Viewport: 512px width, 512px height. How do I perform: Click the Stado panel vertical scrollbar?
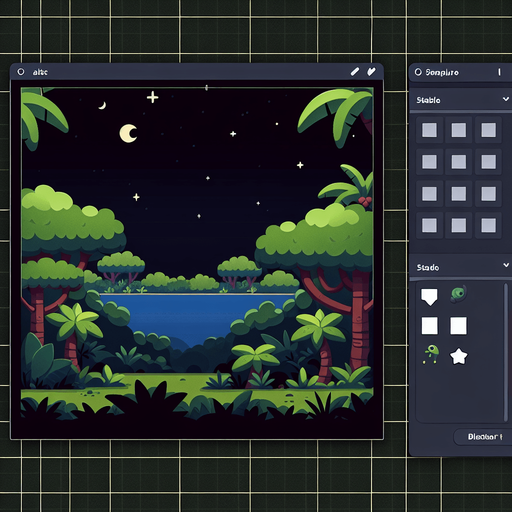(506, 352)
